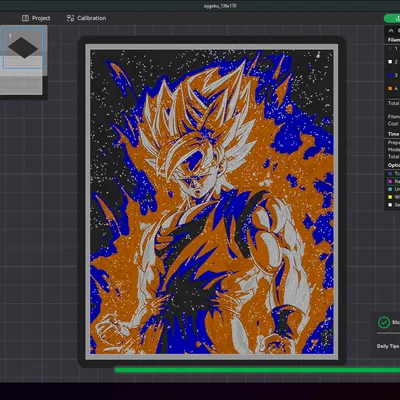Toggle the Unretract option with cyan square
400x400 pixels.
point(390,189)
